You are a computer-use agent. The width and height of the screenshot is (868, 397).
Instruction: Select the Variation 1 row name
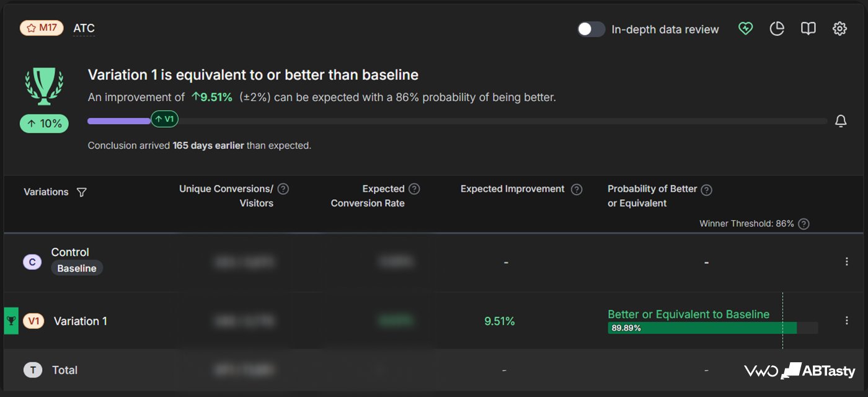81,321
